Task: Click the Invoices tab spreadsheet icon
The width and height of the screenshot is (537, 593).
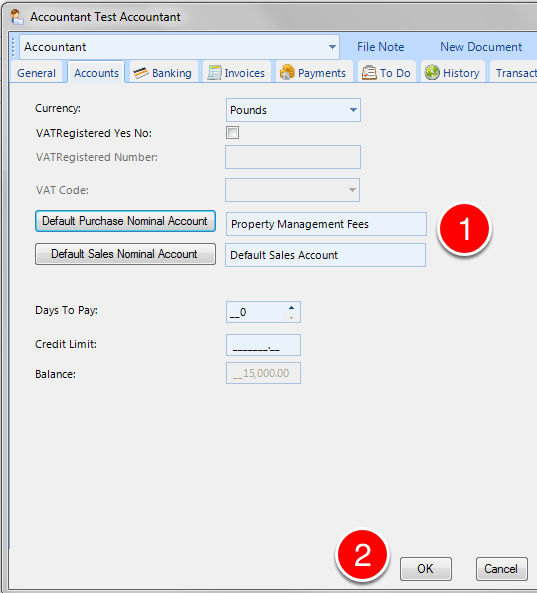Action: pyautogui.click(x=214, y=73)
